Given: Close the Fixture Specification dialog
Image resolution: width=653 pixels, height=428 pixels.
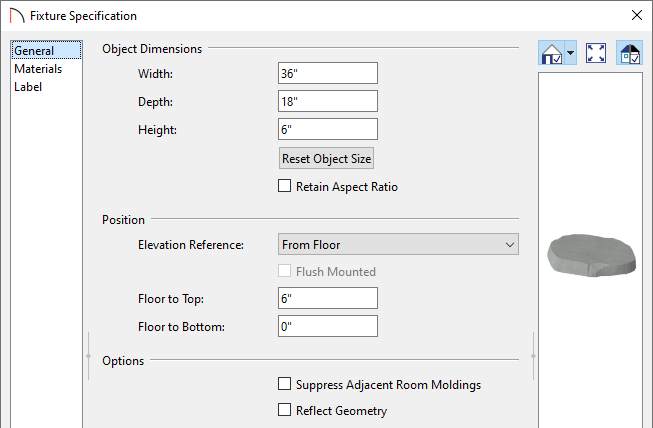Looking at the screenshot, I should [x=636, y=15].
